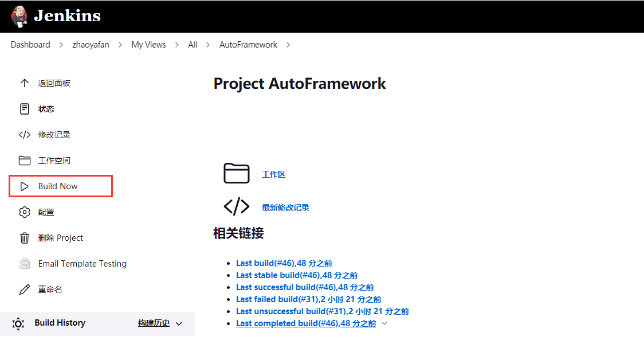Open the Last successful build (#46) link
This screenshot has height=340, width=644.
coord(305,287)
